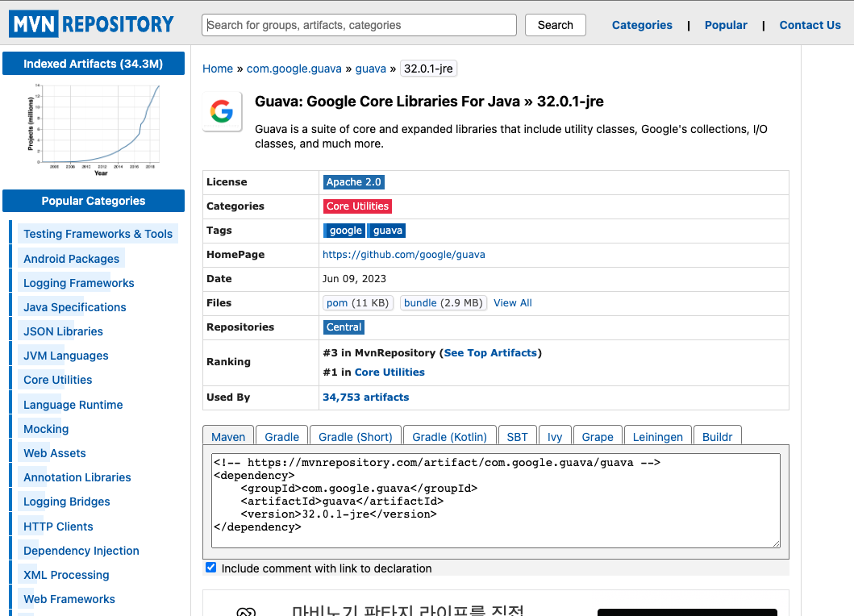Open guava breadcrumb link
854x616 pixels.
(370, 69)
